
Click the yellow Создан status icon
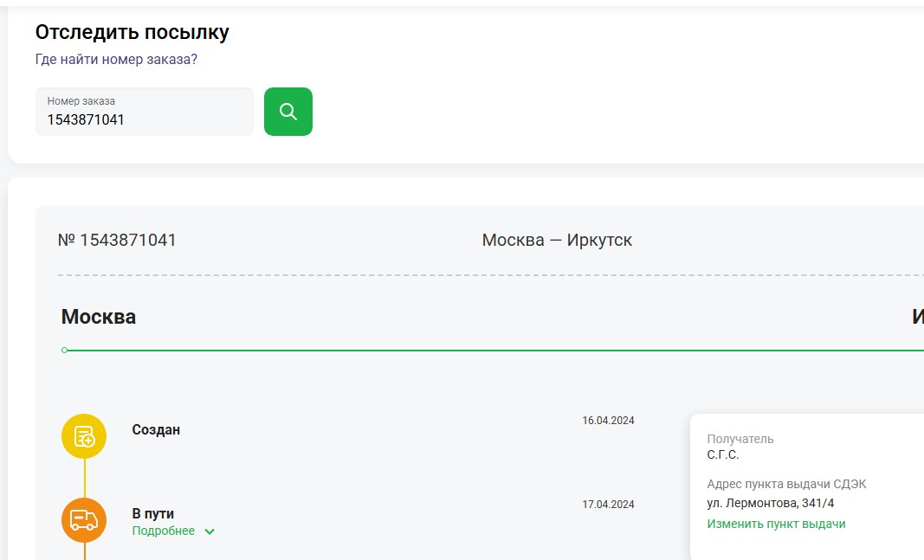pos(84,436)
